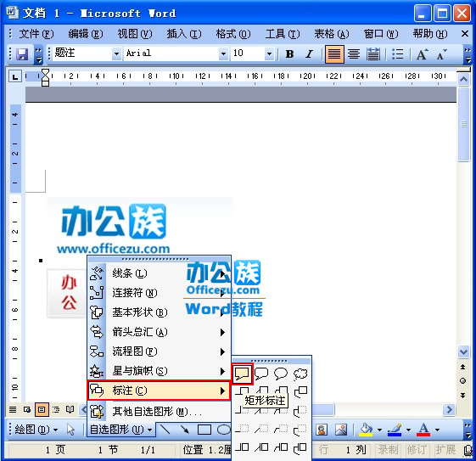Click the Center alignment icon
The width and height of the screenshot is (476, 461).
354,54
